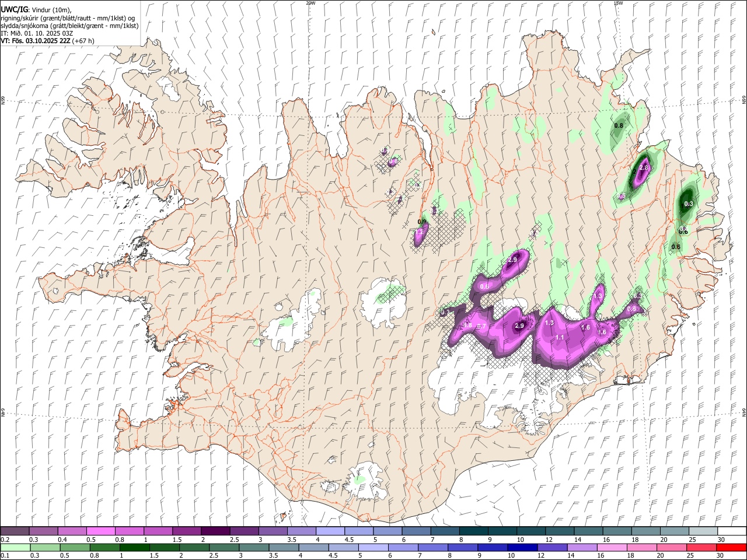Click the 66N latitude label on the right edge
This screenshot has width=747, height=560.
coord(744,100)
